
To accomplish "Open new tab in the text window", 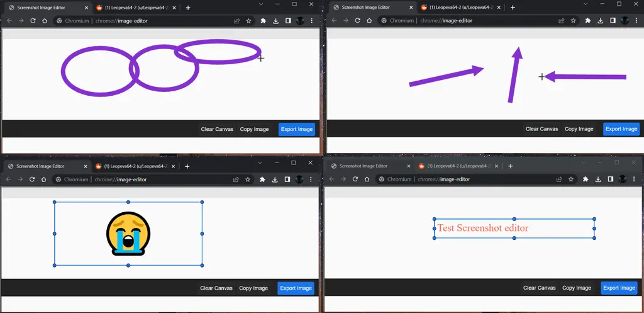I will 511,166.
